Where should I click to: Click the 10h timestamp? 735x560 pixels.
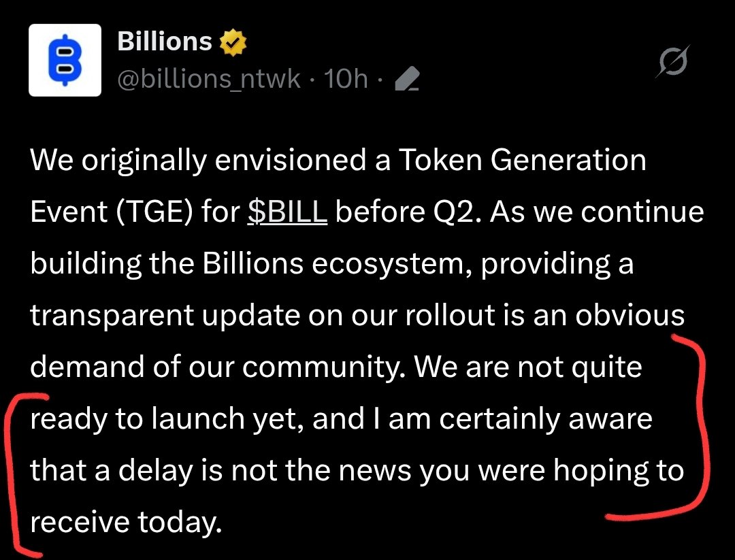(x=346, y=80)
